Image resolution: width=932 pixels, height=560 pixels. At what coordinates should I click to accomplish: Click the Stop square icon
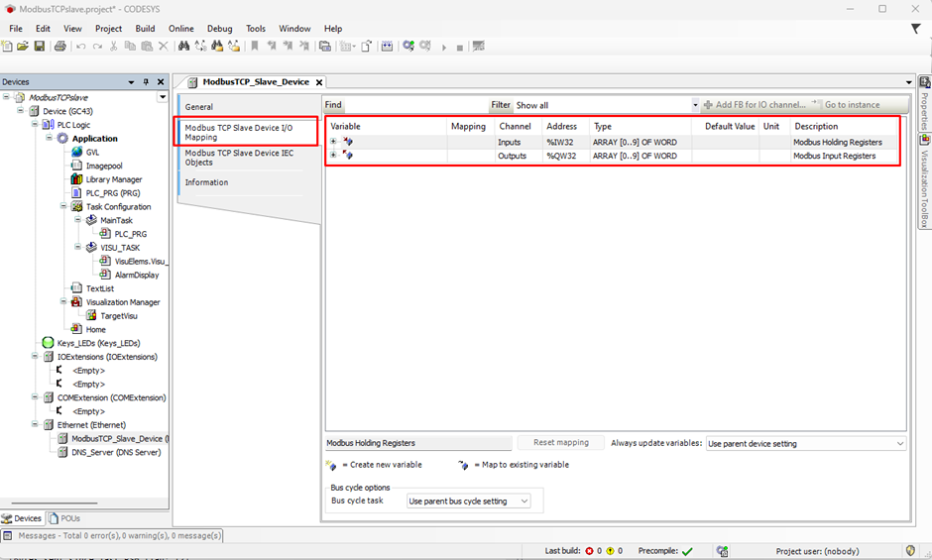[459, 48]
